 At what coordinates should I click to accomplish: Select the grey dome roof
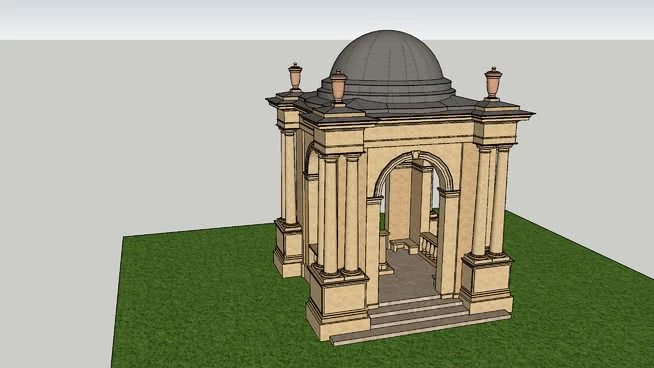[x=387, y=55]
